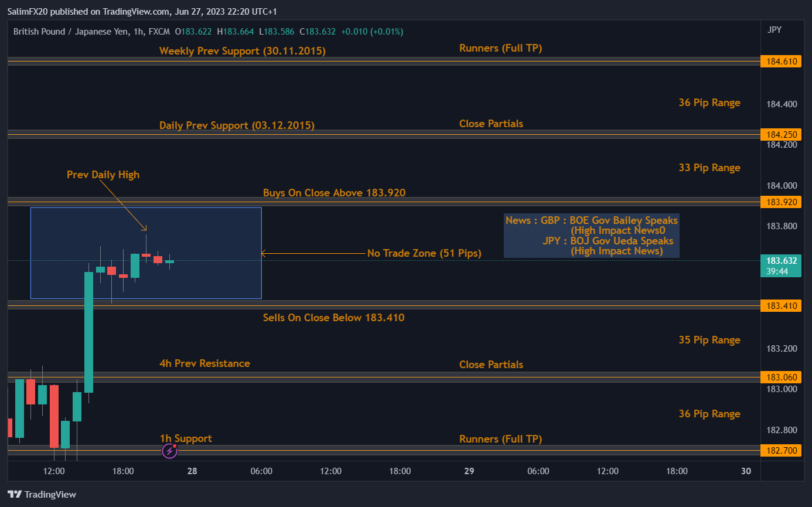Click the TradingView logo icon

point(15,494)
